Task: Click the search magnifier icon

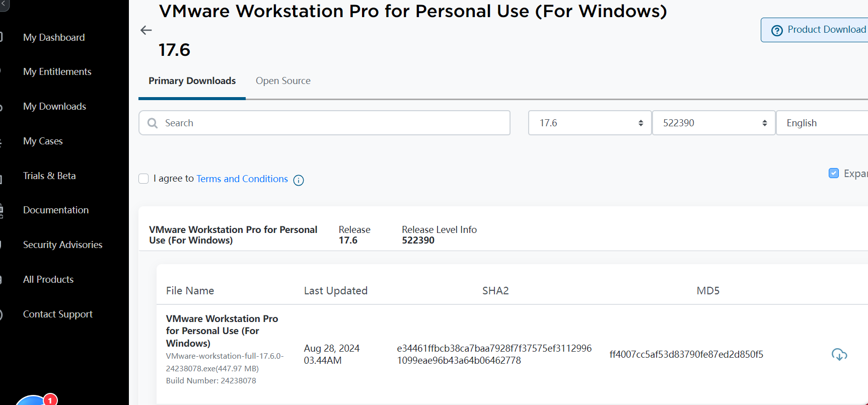Action: [x=153, y=123]
